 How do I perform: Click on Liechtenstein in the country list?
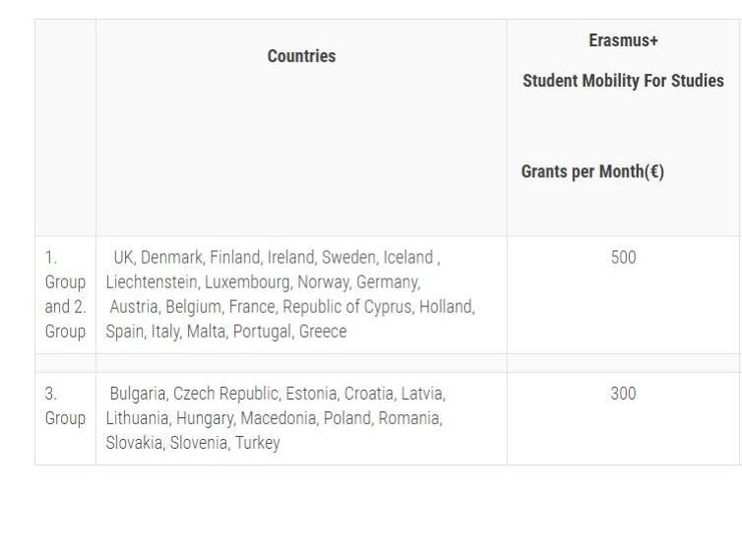coord(152,282)
